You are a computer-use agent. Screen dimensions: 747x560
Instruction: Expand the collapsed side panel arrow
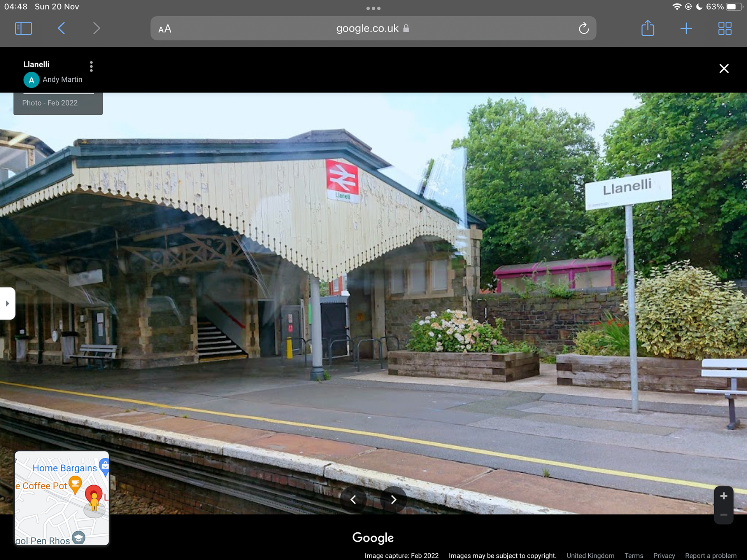7,303
